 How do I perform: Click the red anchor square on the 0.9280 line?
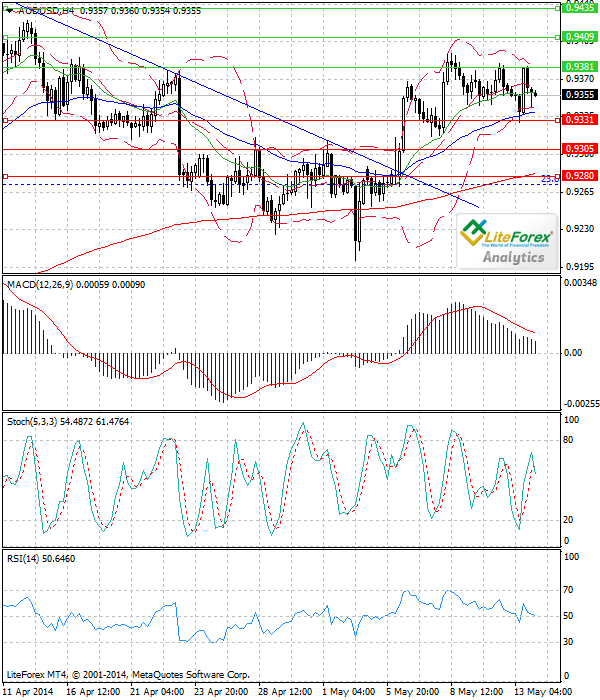pos(6,176)
